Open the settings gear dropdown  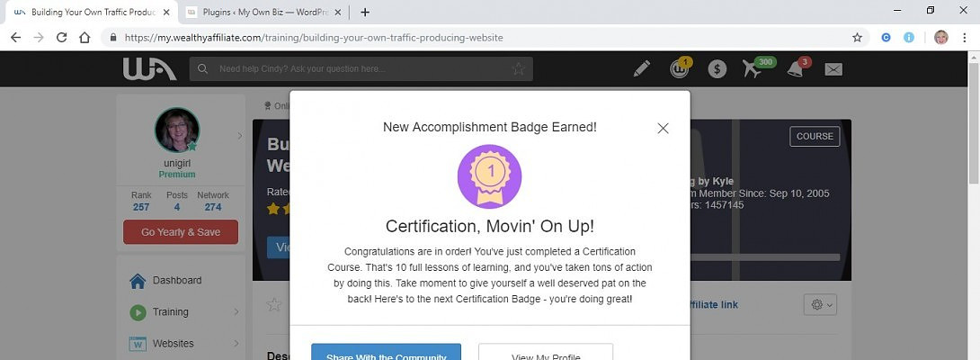[x=819, y=305]
